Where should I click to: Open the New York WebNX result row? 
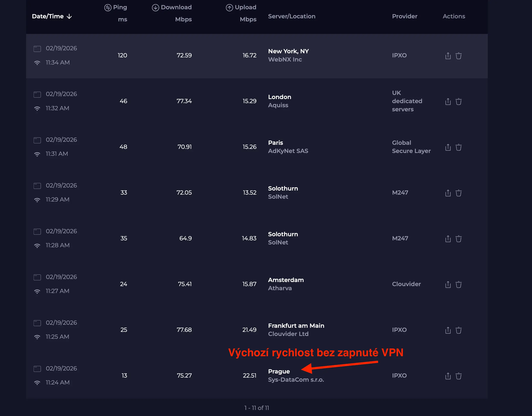point(288,51)
